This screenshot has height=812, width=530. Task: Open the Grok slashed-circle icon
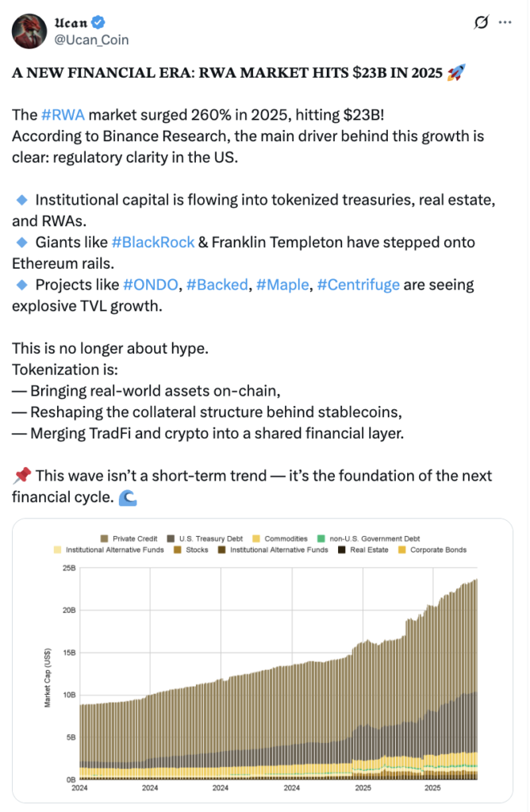pos(480,22)
